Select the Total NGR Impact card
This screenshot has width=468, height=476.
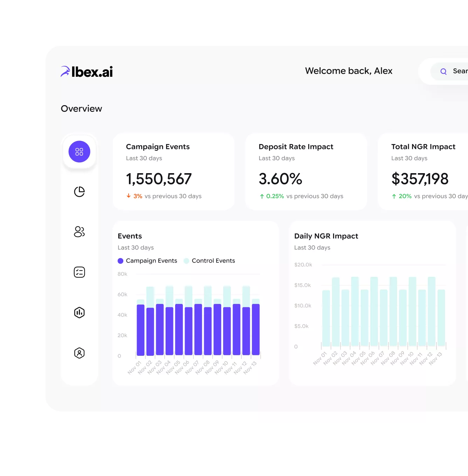[423, 171]
